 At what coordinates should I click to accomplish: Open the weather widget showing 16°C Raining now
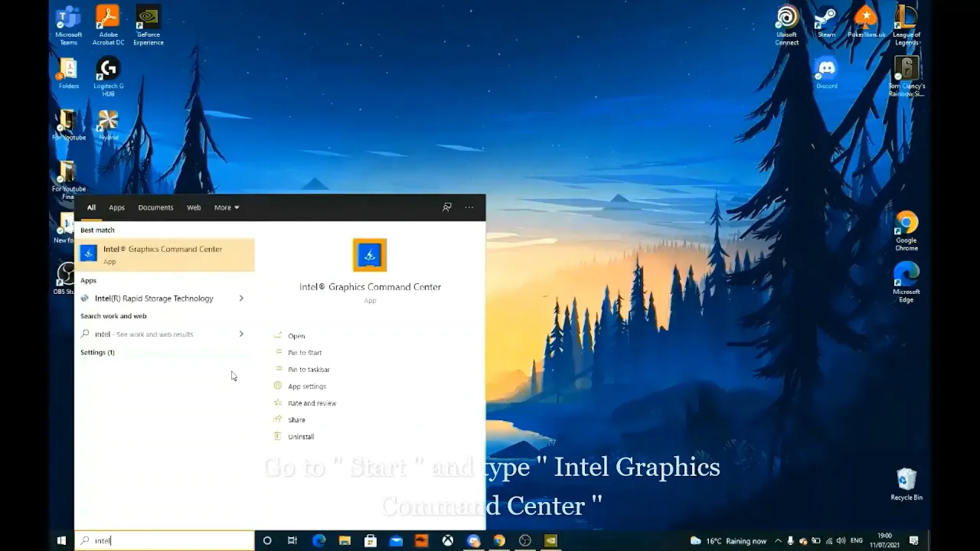pyautogui.click(x=728, y=540)
